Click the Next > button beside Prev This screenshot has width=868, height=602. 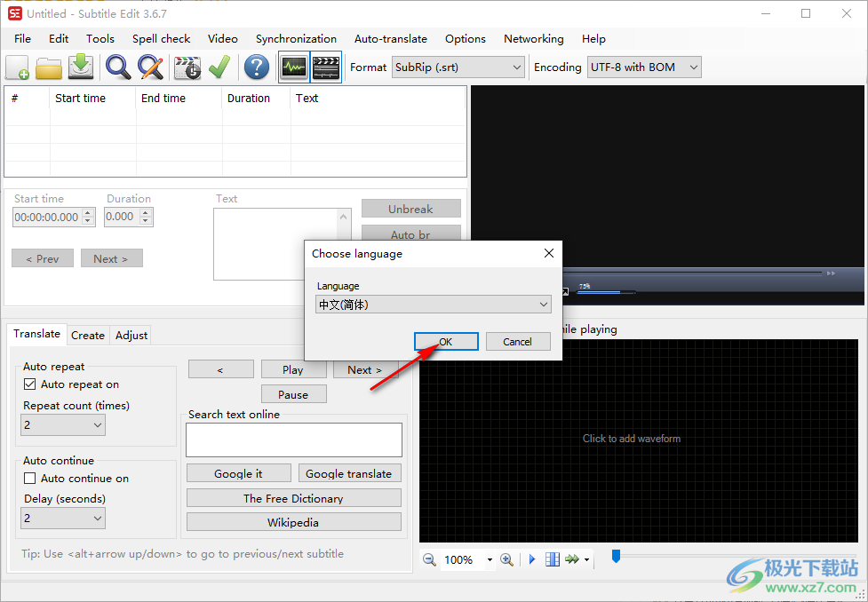click(111, 258)
